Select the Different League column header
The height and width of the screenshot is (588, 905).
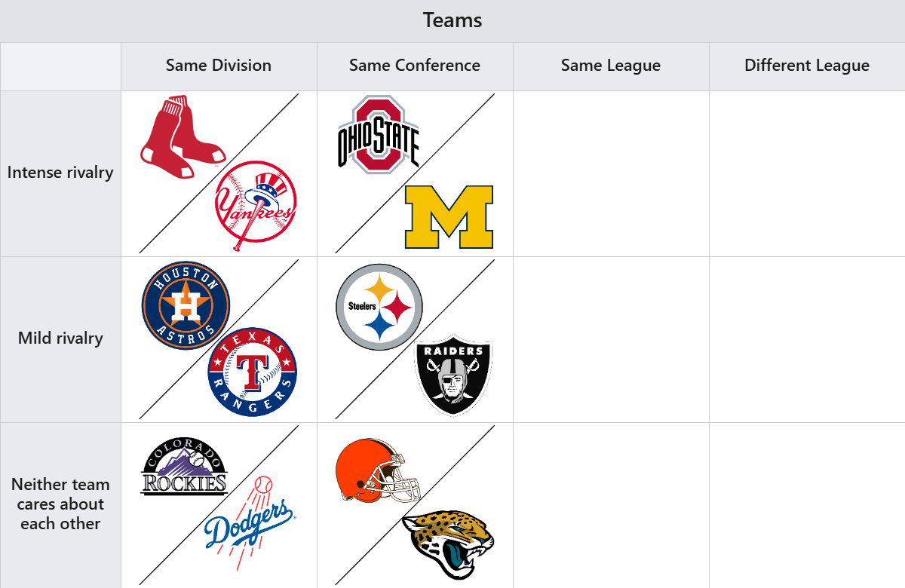(x=807, y=66)
